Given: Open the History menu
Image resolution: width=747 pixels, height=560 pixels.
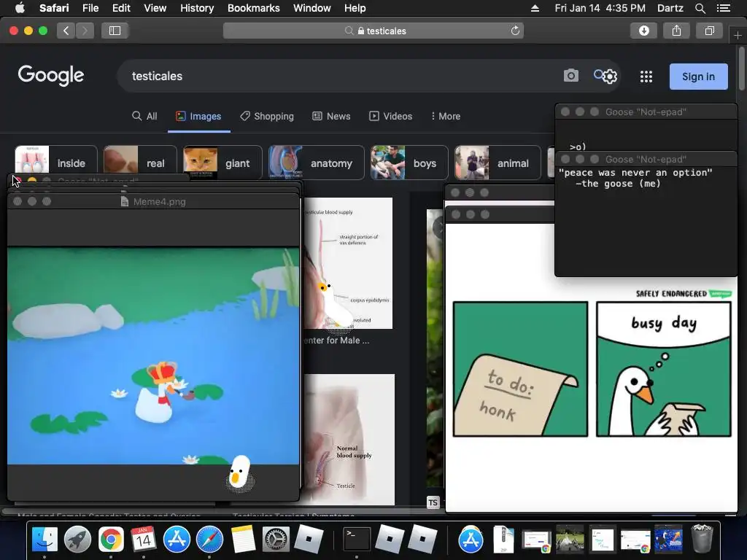Looking at the screenshot, I should coord(197,8).
